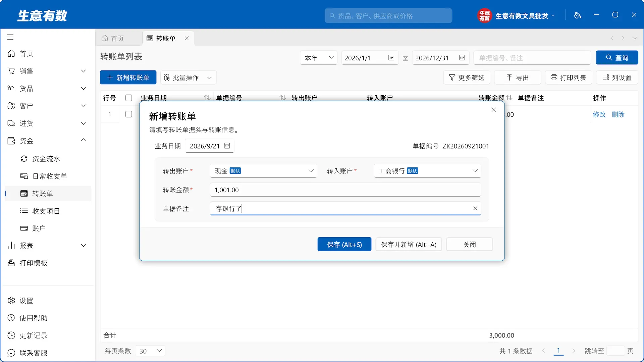Tick the checkbox for row 1
644x362 pixels.
[128, 114]
